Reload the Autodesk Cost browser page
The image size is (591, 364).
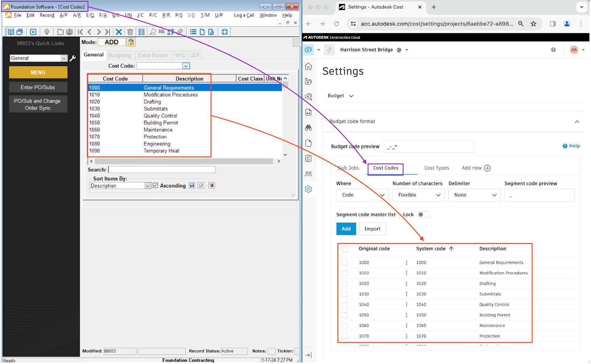(x=337, y=24)
